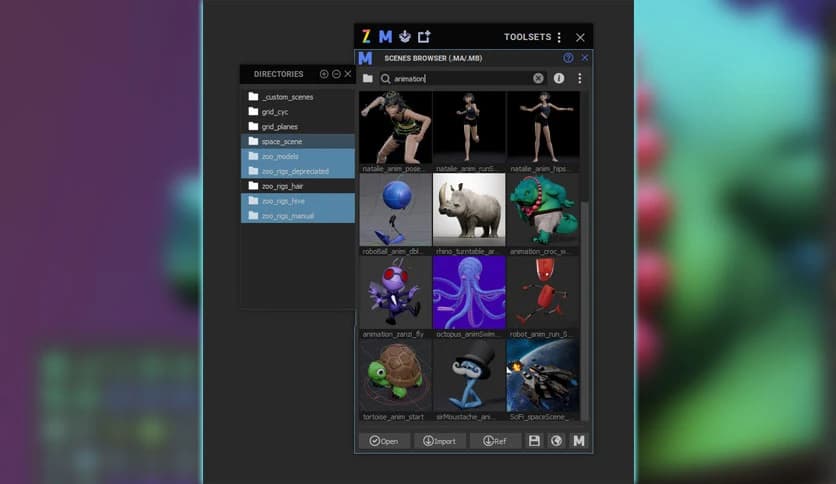Click the globe icon in bottom bar
The image size is (836, 484).
click(557, 441)
